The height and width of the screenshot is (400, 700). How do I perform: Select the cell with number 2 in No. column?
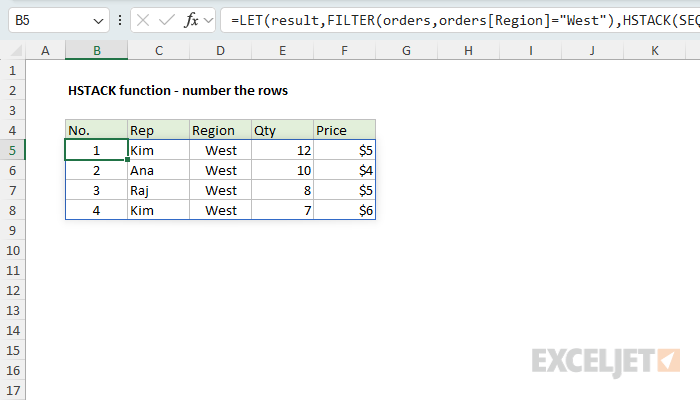pos(96,171)
